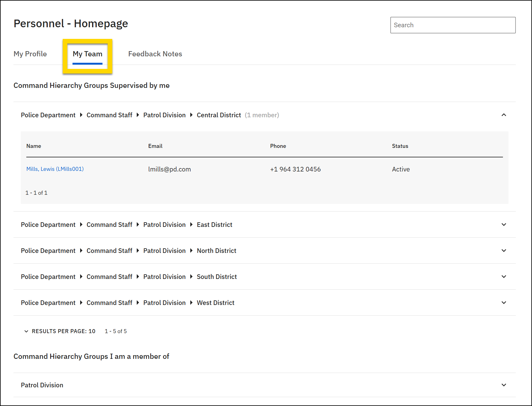Click the Active status cell
Viewport: 532px width, 406px height.
coord(401,169)
